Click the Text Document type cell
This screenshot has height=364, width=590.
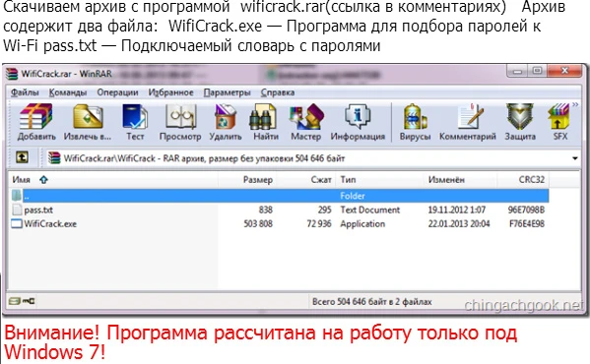pyautogui.click(x=370, y=210)
